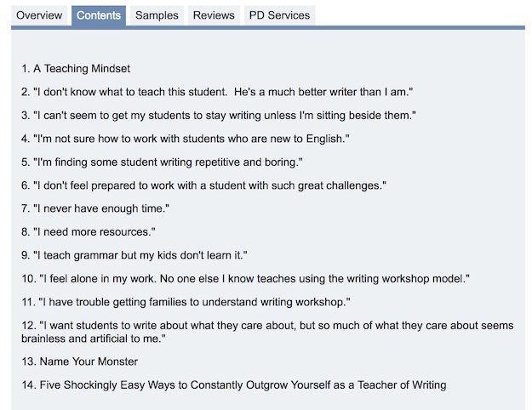Image resolution: width=532 pixels, height=410 pixels.
Task: Click chapter 8 I need more resources
Action: (89, 232)
